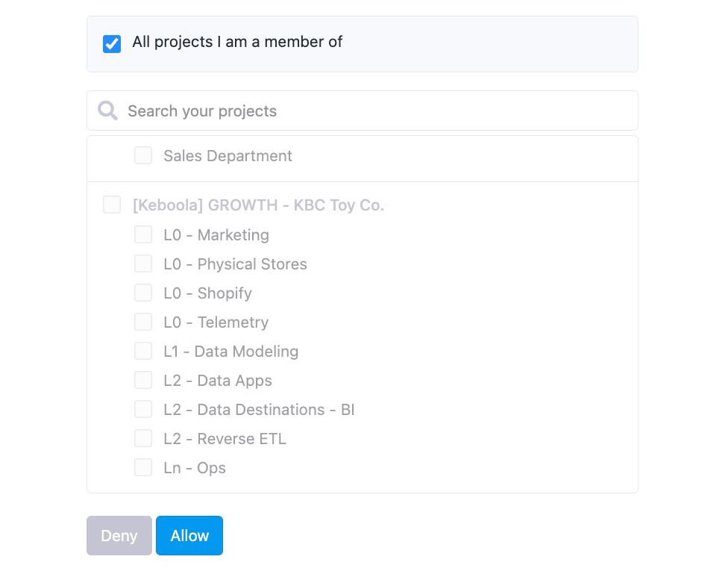Enable L2 - Data Destinations - BI
Viewport: 728px width, 577px height.
click(143, 409)
